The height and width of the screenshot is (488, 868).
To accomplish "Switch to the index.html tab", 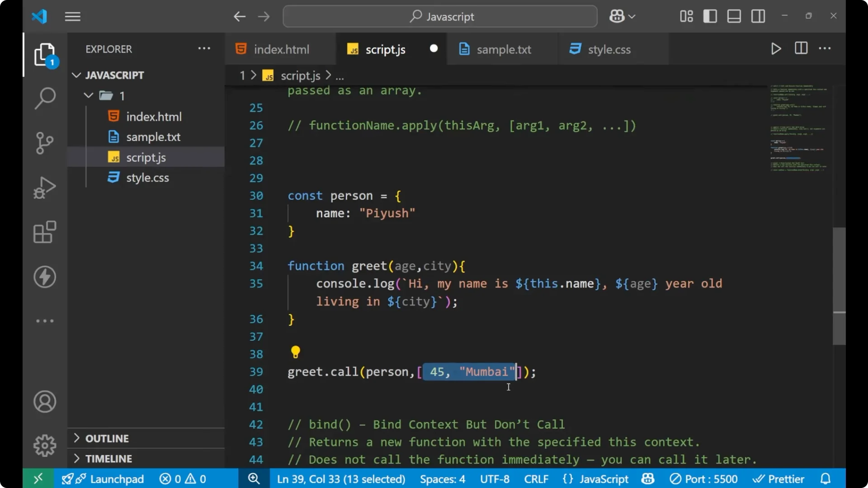I will pyautogui.click(x=280, y=49).
